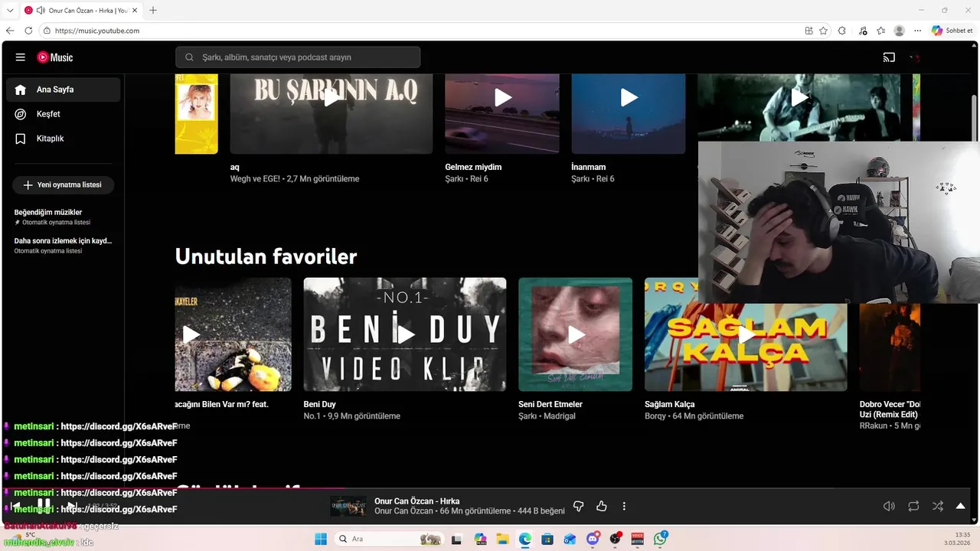Play Seni Dert Etmeler cover
Screen dimensions: 980x551
tap(576, 334)
